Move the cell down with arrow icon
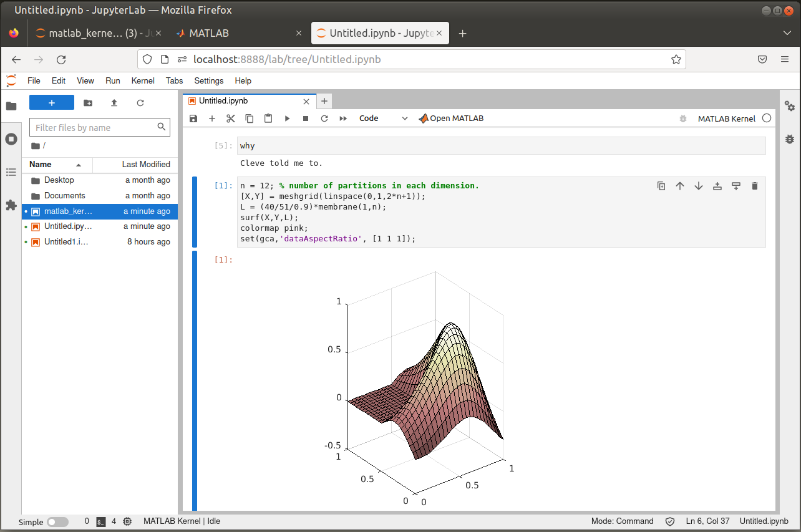801x532 pixels. tap(699, 186)
